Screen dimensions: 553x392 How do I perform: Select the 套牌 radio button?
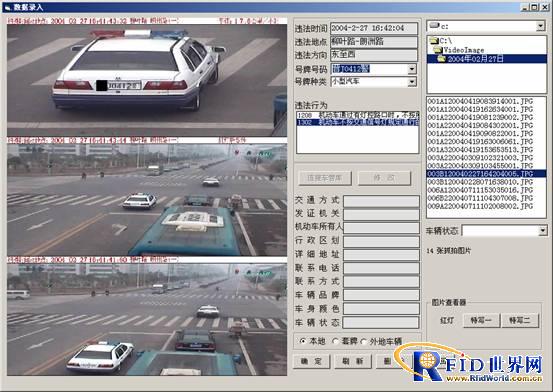(335, 341)
